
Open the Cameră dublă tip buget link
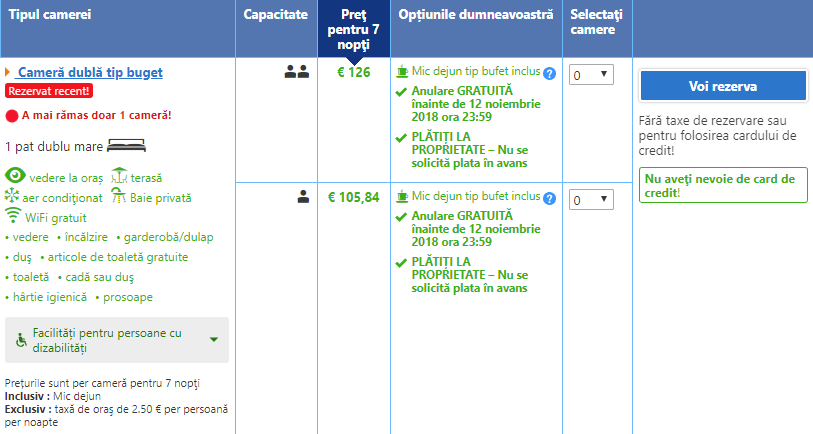point(90,72)
